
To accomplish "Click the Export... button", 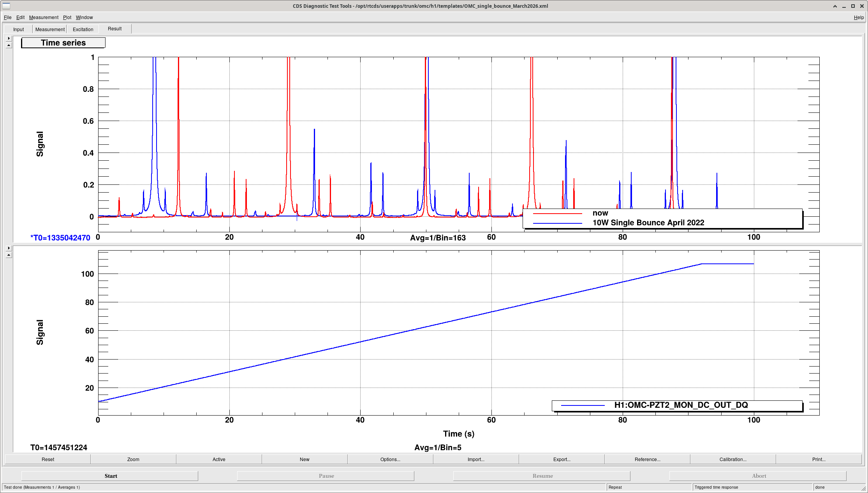I will [562, 460].
